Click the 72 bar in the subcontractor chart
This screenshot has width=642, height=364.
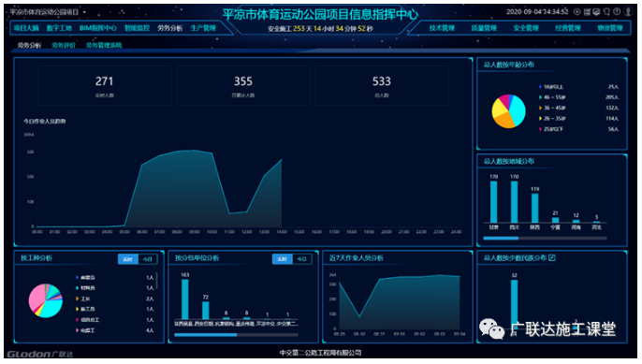[x=206, y=311]
